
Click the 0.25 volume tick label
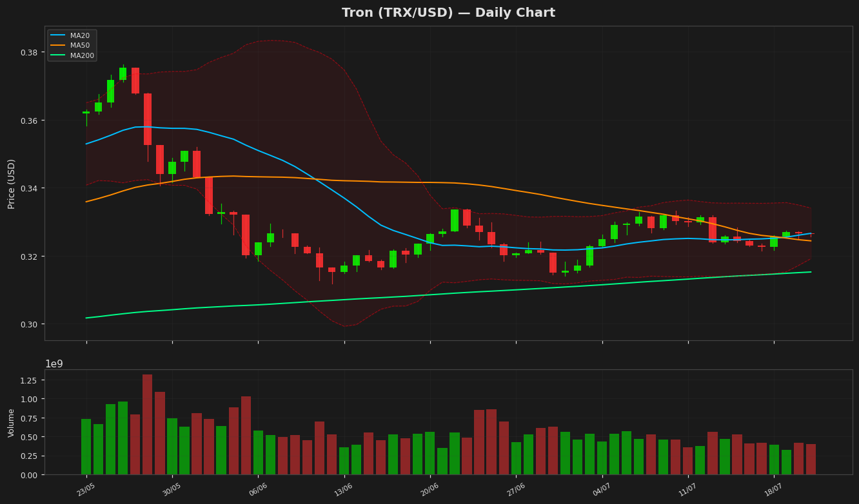pos(28,456)
